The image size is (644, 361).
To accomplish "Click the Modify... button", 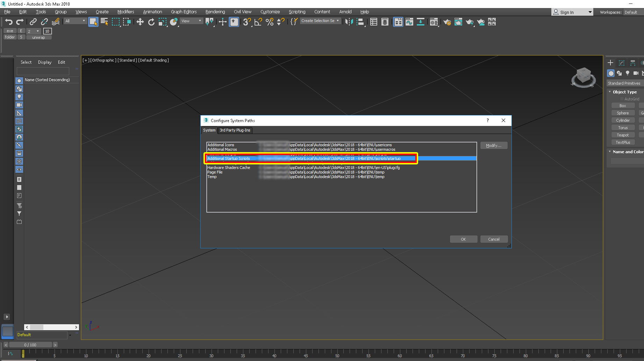I will [x=493, y=146].
